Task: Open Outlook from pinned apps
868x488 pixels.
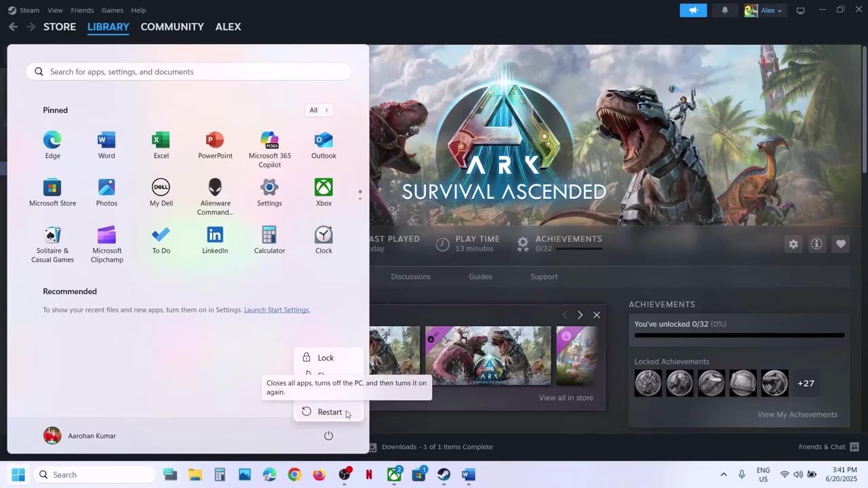Action: point(323,145)
